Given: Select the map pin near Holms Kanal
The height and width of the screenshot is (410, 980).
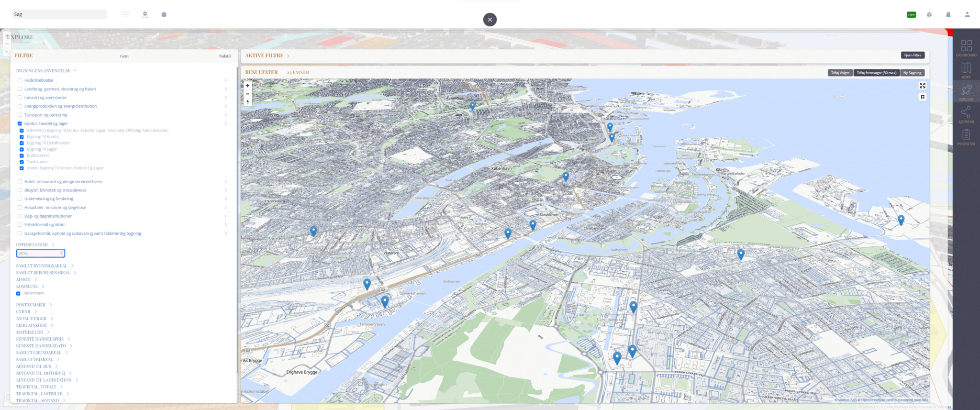Looking at the screenshot, I should (x=634, y=307).
